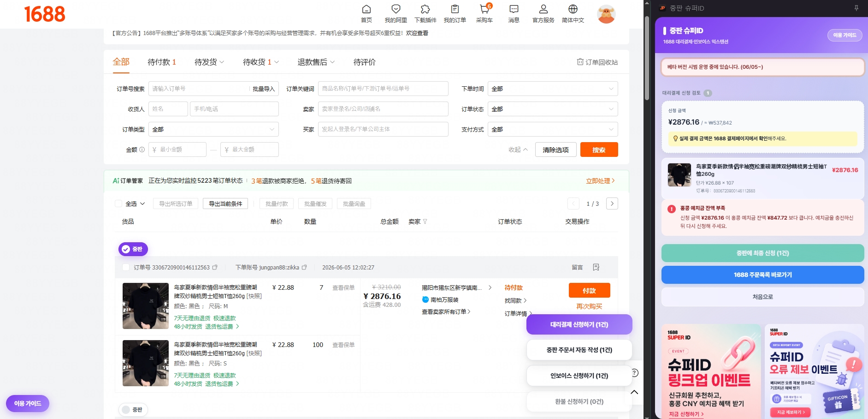Switch to 待评价 tab
The image size is (868, 419).
[365, 62]
